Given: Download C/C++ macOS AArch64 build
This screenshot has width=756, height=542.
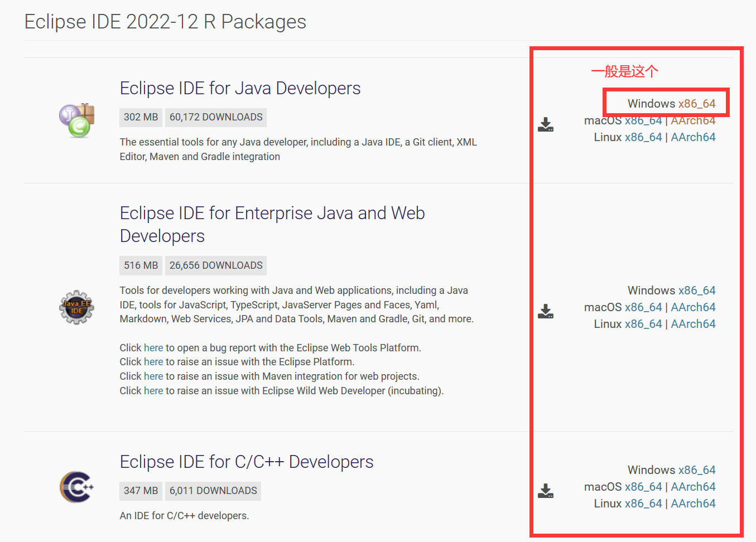Looking at the screenshot, I should click(693, 487).
